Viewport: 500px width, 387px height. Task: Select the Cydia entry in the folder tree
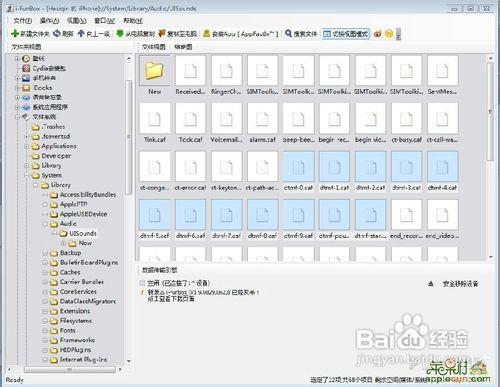coord(44,68)
